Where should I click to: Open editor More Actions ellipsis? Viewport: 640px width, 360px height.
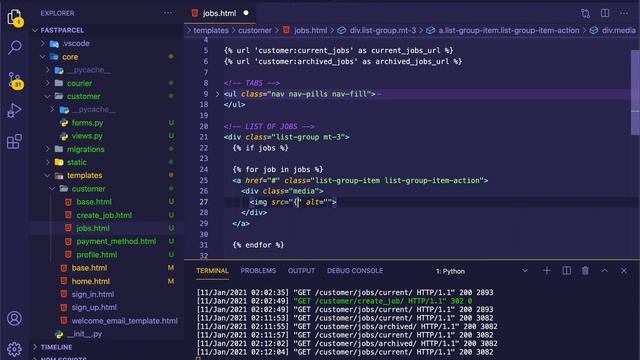[624, 13]
